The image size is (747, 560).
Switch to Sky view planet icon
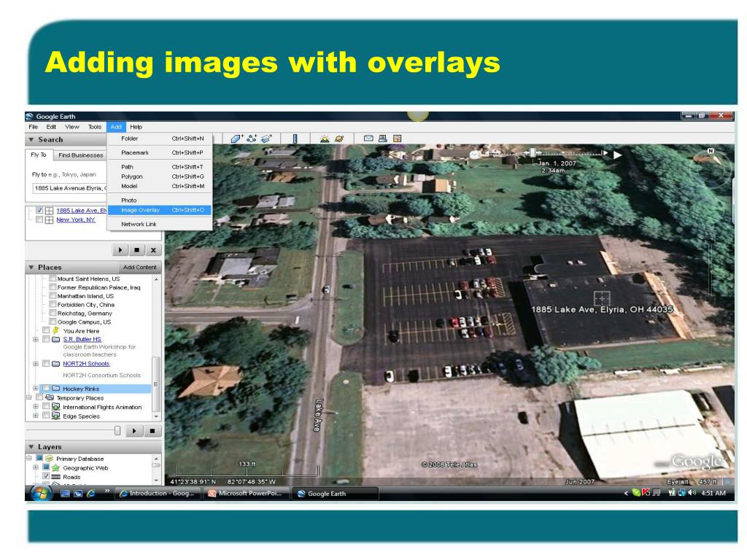point(339,139)
